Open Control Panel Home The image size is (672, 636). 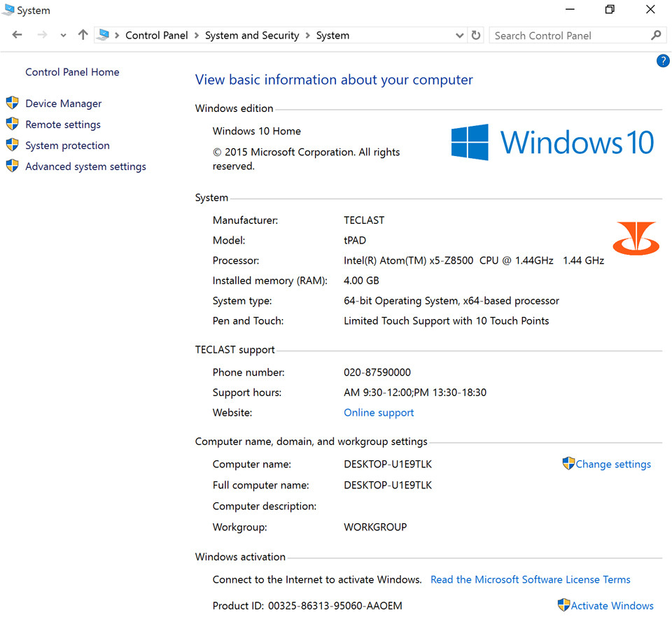(x=72, y=72)
